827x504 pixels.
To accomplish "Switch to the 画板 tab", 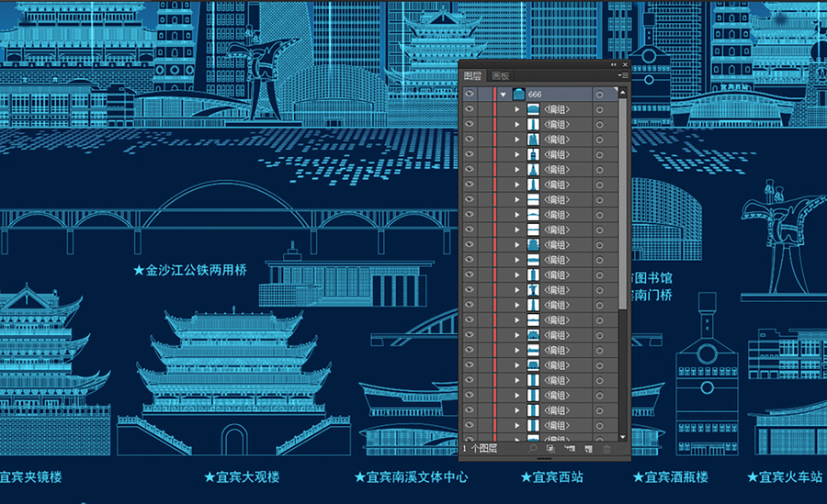I will pos(501,75).
